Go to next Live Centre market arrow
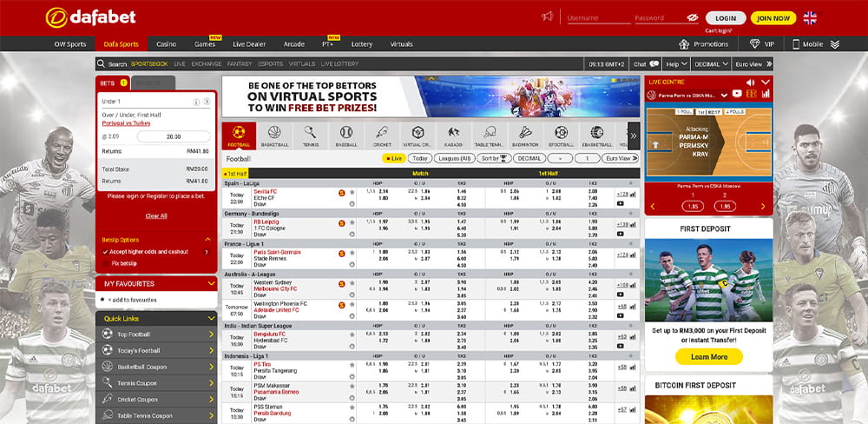The image size is (868, 424). 763,207
